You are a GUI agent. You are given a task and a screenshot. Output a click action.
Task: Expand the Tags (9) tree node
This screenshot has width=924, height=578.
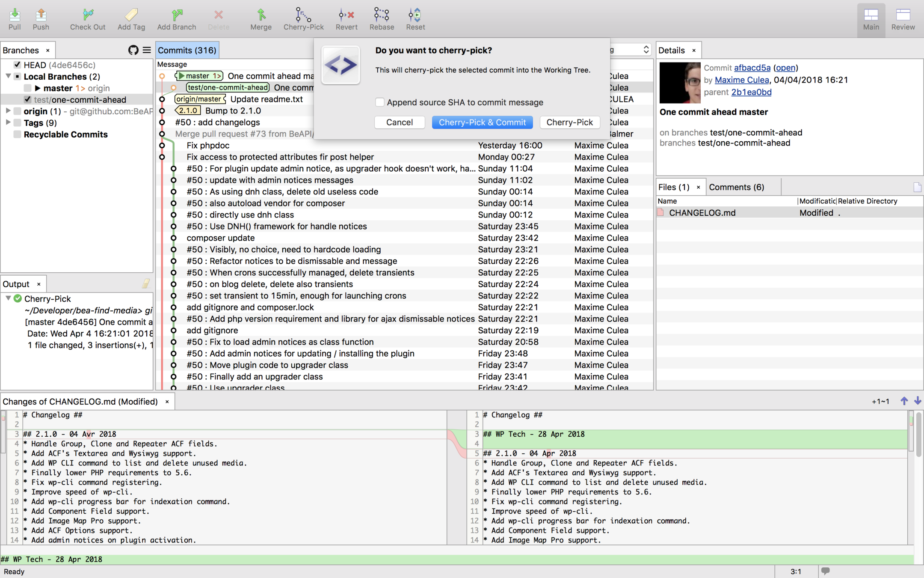tap(8, 122)
